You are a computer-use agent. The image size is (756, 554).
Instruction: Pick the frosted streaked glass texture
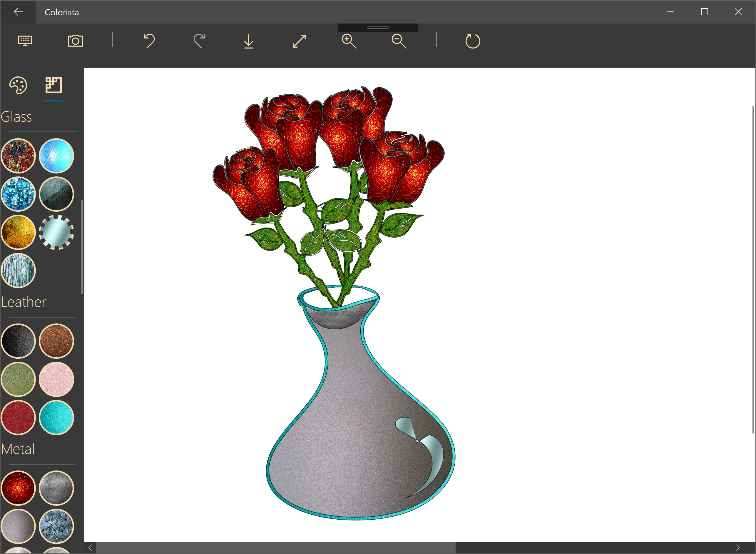coord(18,270)
